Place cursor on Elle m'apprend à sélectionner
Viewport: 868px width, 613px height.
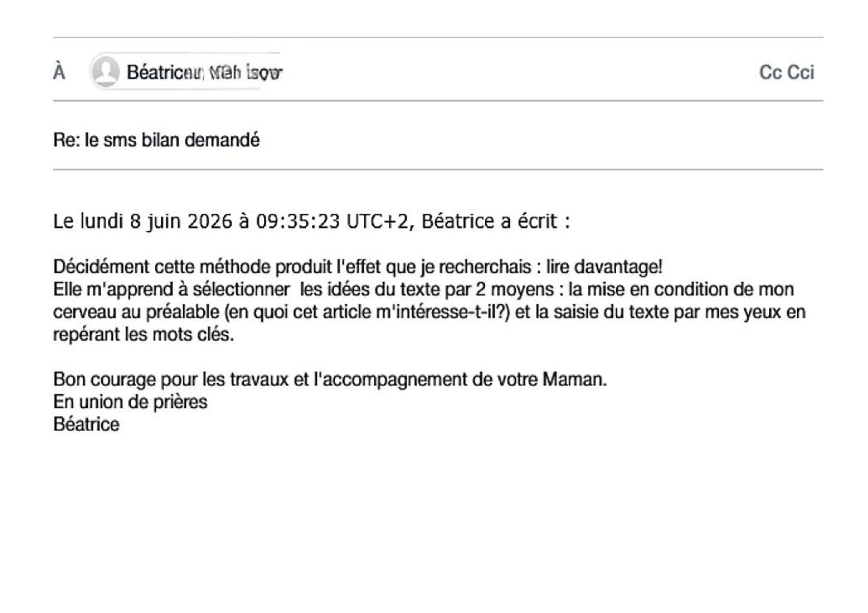(171, 289)
